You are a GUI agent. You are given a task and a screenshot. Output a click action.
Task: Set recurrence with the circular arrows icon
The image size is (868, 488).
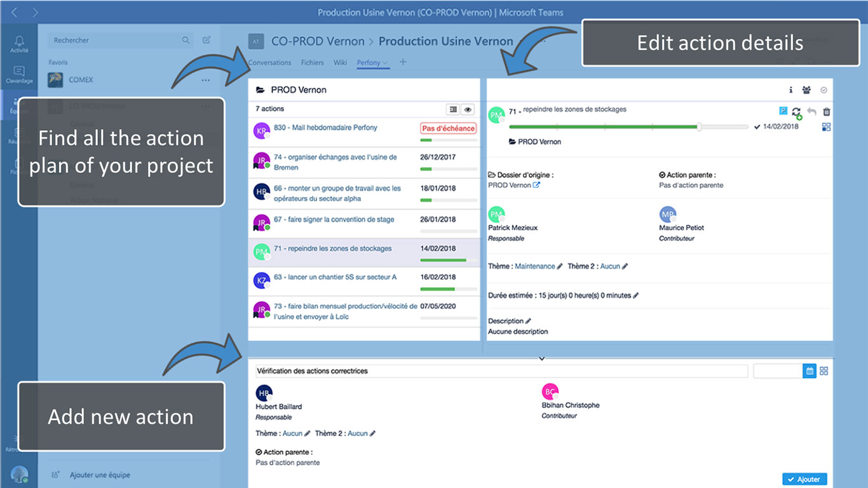tap(796, 112)
